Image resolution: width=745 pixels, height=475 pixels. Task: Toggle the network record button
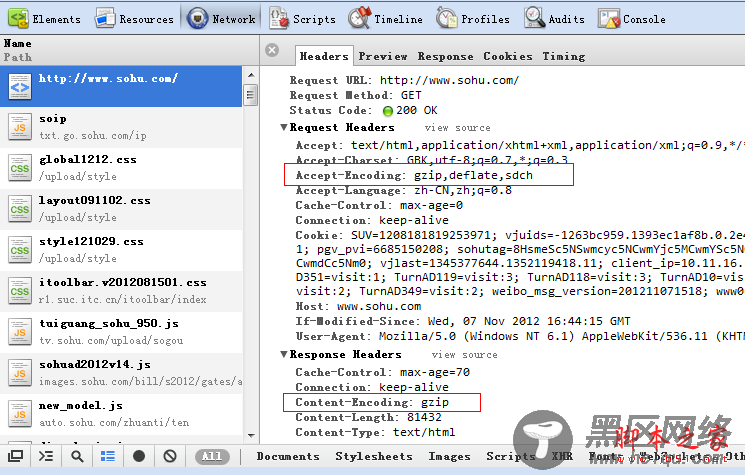[139, 456]
